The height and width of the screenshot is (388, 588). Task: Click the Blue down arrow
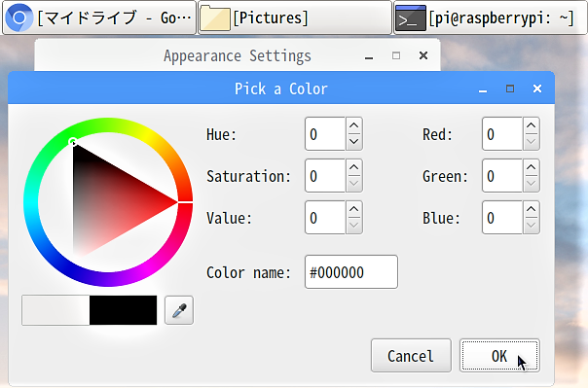coord(531,226)
